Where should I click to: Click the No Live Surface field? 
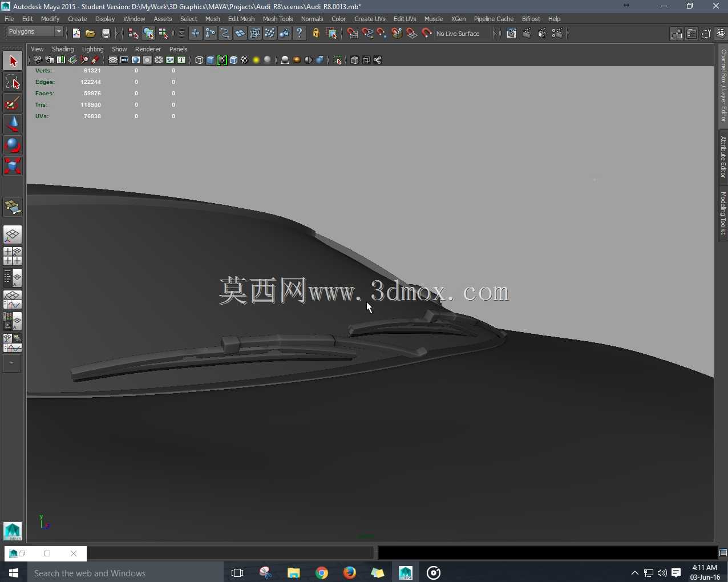coord(462,34)
